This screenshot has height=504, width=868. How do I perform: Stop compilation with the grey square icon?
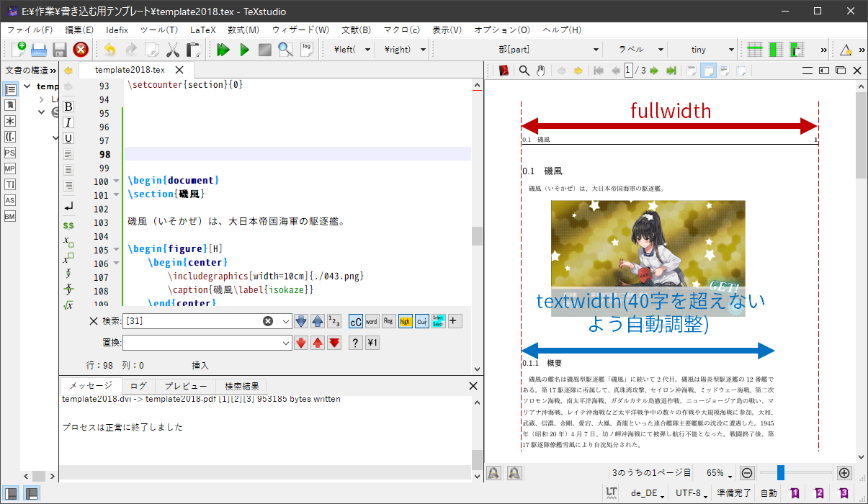coord(265,50)
